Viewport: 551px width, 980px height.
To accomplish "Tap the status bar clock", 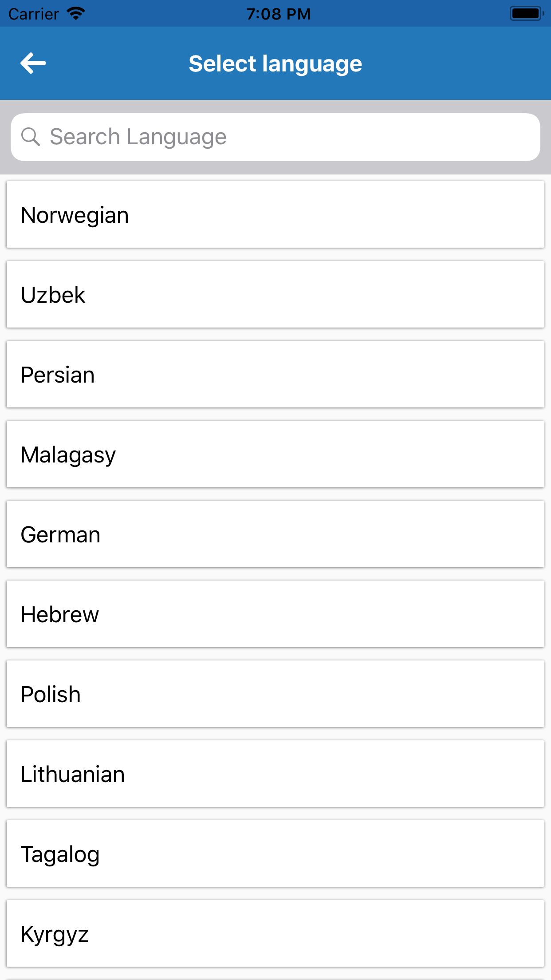I will 278,14.
